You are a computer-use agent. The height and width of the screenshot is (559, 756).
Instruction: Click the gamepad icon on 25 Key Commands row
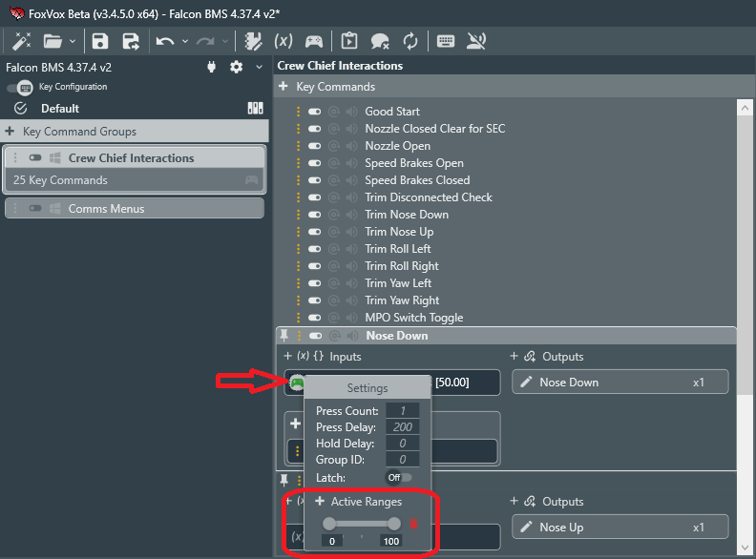click(251, 180)
